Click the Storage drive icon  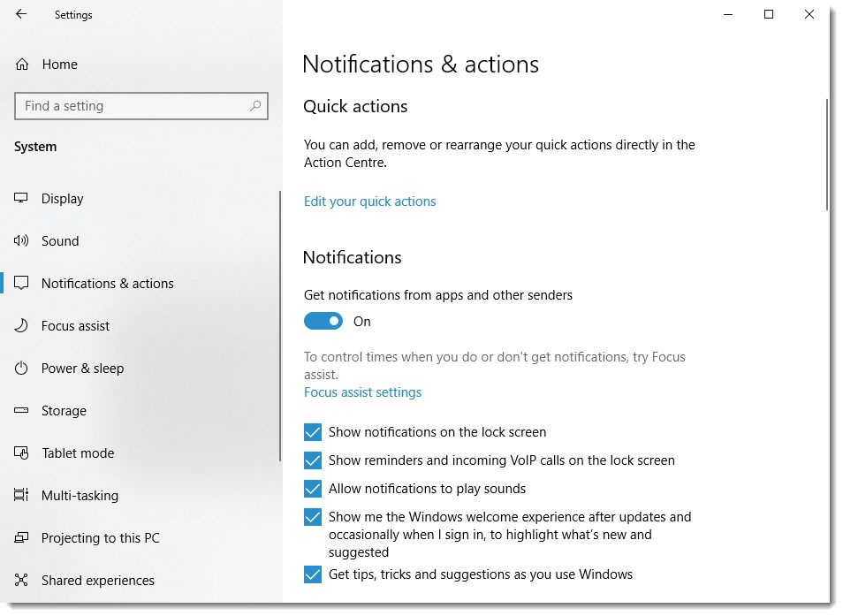(x=20, y=410)
